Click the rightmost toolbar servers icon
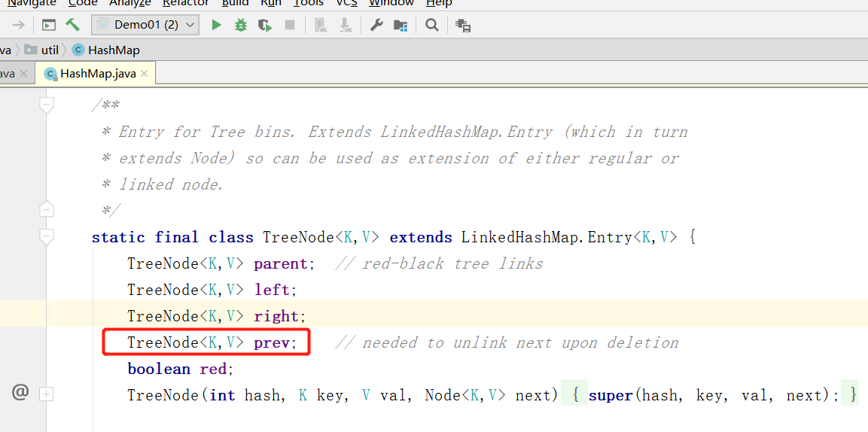This screenshot has width=868, height=432. [463, 25]
